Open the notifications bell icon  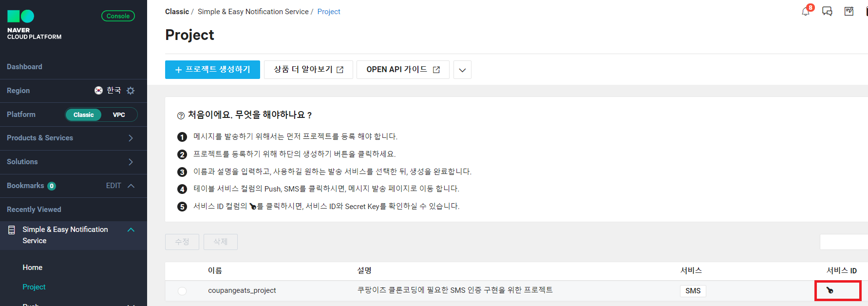point(806,11)
